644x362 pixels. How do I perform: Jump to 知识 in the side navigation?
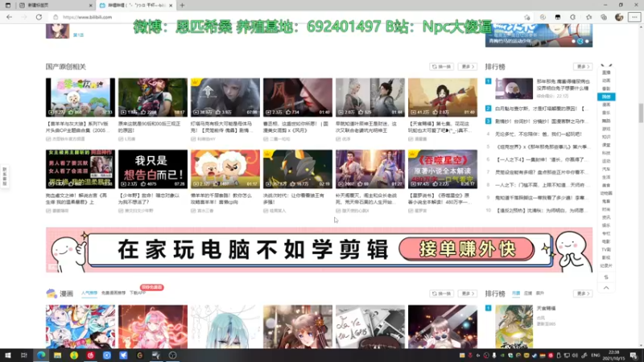tap(606, 137)
